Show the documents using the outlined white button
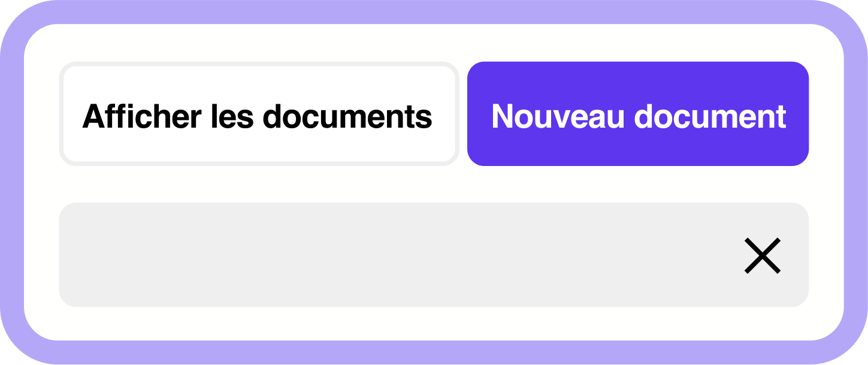The height and width of the screenshot is (365, 868). pyautogui.click(x=259, y=114)
